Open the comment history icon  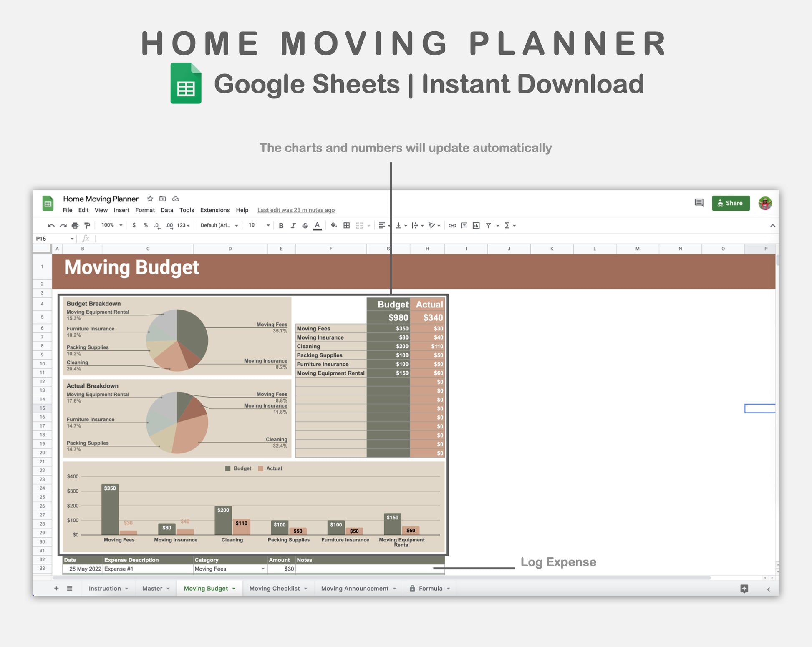tap(699, 203)
